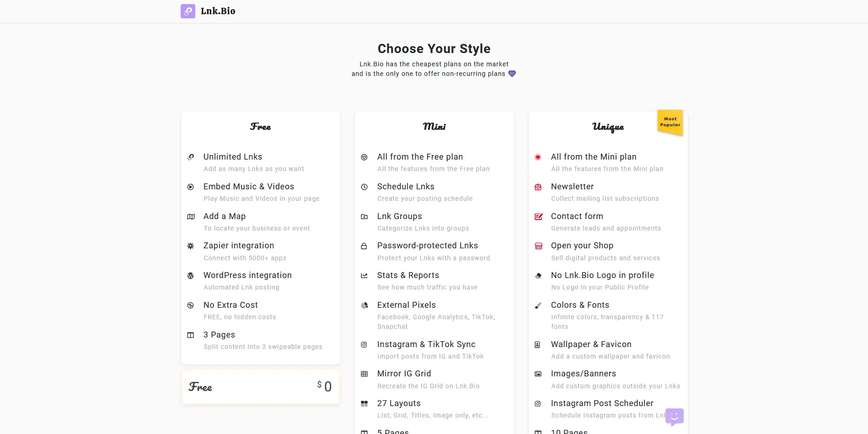Click 'Generate leads and appointments' description
This screenshot has width=868, height=434.
pyautogui.click(x=606, y=228)
